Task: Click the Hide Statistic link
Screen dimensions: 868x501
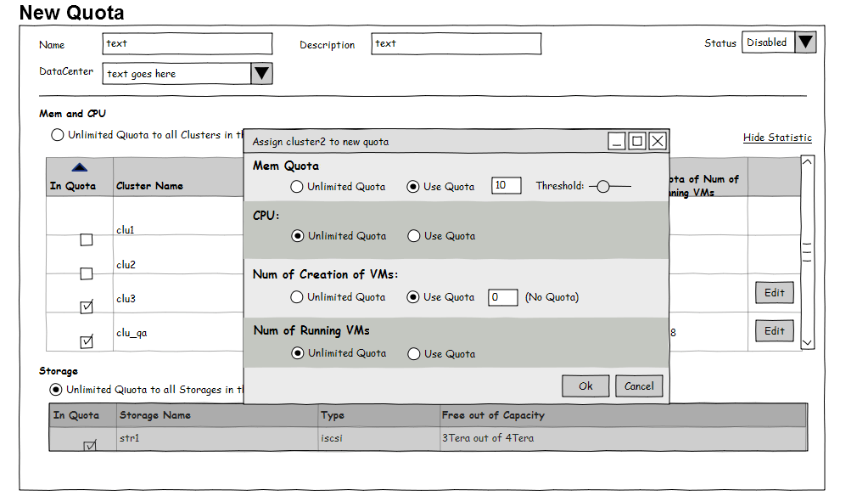Action: point(777,138)
